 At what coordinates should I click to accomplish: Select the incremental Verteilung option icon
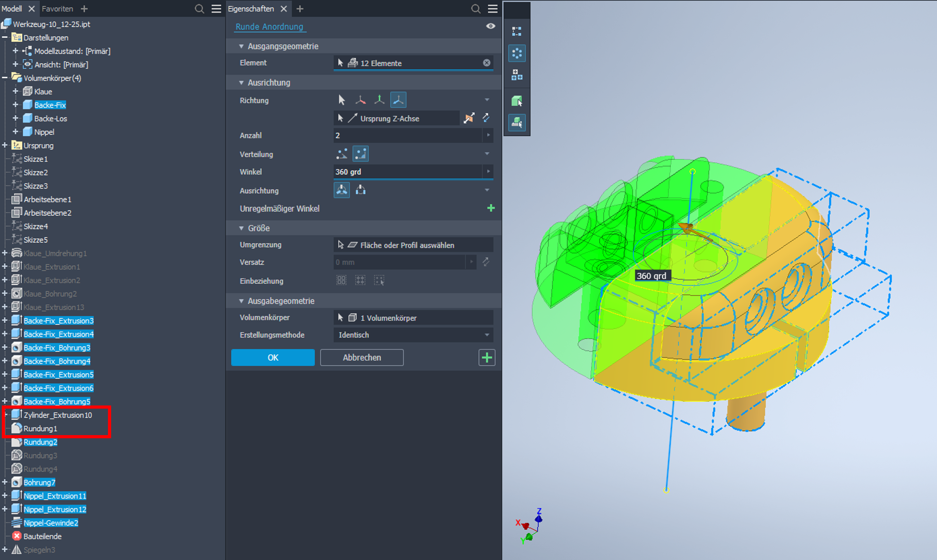342,154
